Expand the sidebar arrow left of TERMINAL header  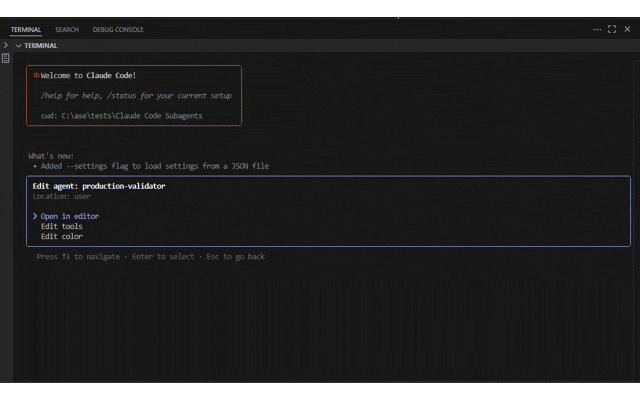(6, 45)
